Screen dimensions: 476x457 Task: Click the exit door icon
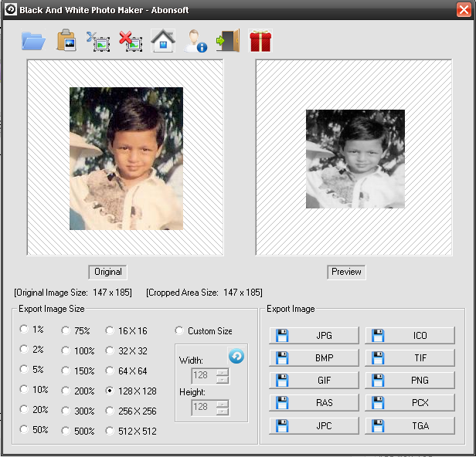[x=227, y=40]
